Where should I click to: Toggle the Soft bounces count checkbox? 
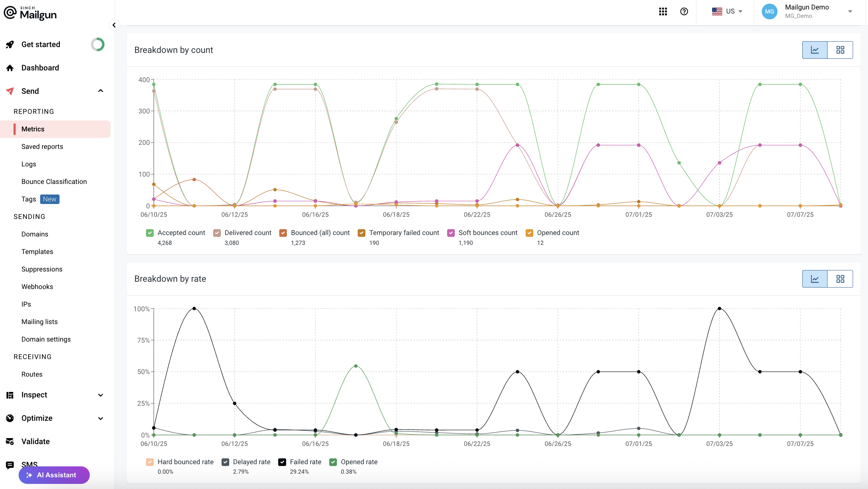tap(451, 233)
